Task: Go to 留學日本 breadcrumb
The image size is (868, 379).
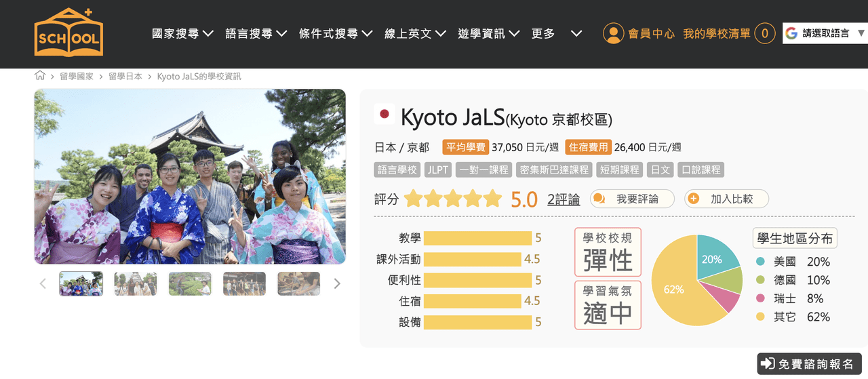Action: click(x=125, y=77)
